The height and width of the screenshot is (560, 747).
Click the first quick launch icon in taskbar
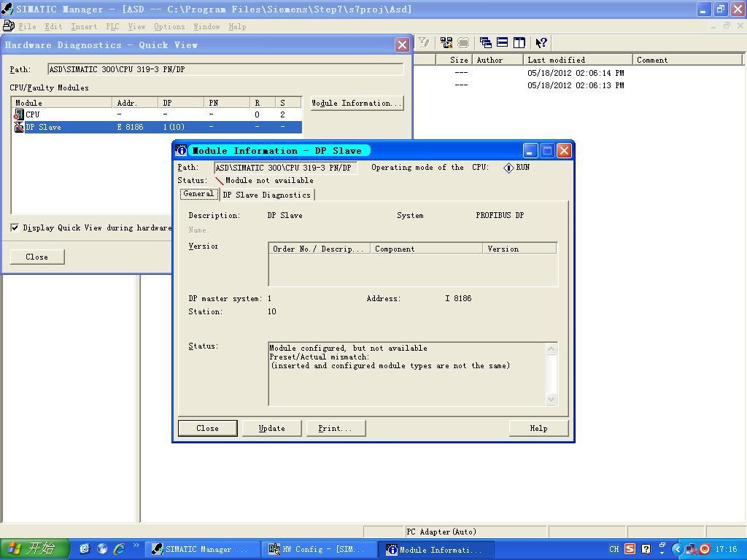coord(85,549)
